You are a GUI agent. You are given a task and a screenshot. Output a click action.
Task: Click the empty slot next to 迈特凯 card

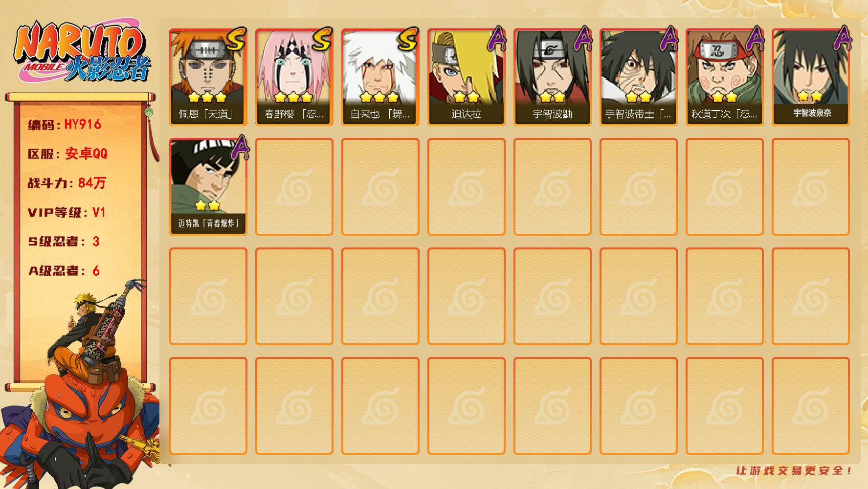coord(294,187)
